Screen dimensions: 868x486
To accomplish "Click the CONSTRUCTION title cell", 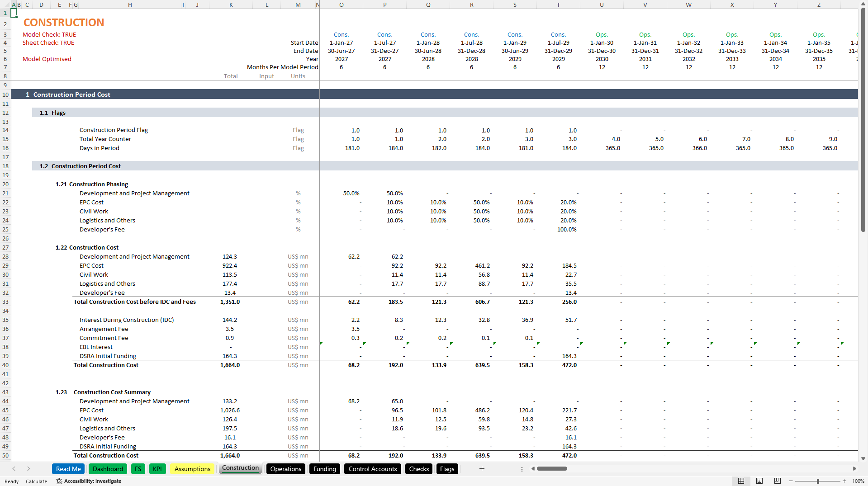I will (x=64, y=23).
